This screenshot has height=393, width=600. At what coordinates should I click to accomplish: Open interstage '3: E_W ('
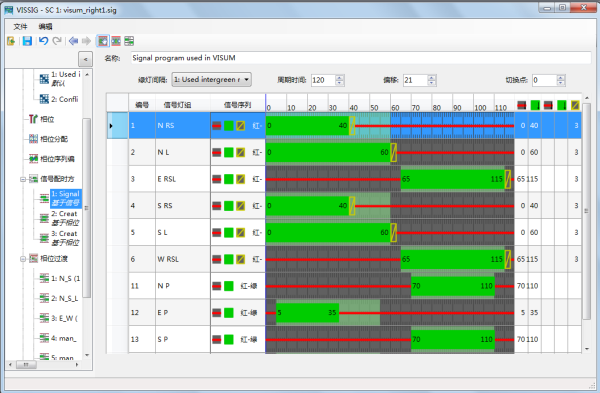[x=59, y=318]
